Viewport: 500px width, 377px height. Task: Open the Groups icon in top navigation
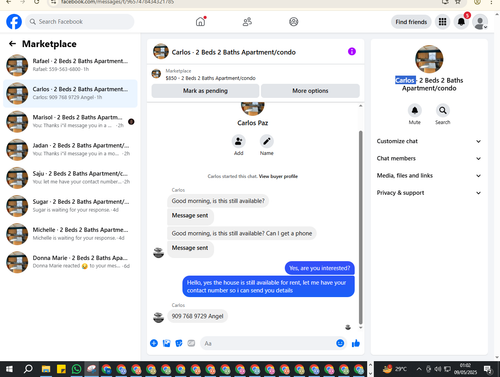point(294,22)
